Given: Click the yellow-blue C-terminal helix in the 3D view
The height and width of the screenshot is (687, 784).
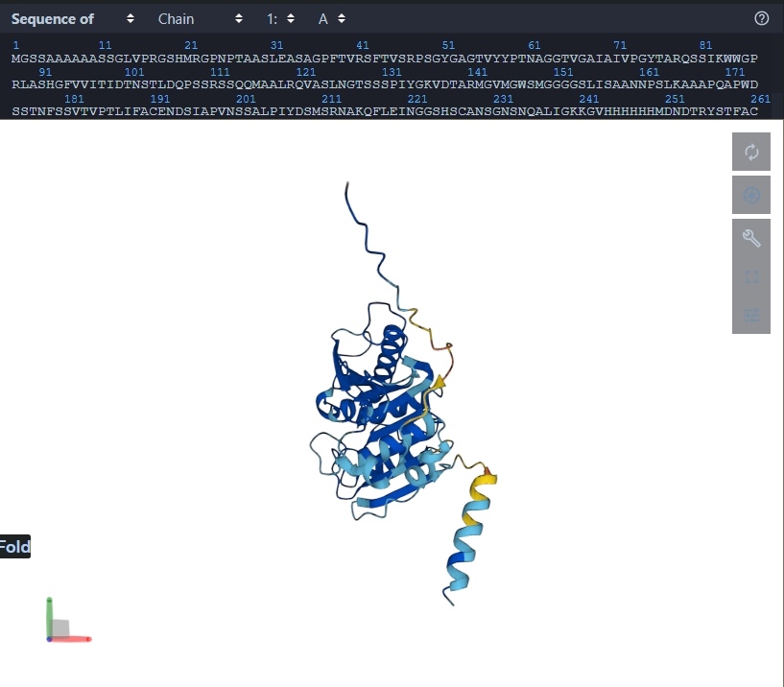Looking at the screenshot, I should pyautogui.click(x=469, y=533).
